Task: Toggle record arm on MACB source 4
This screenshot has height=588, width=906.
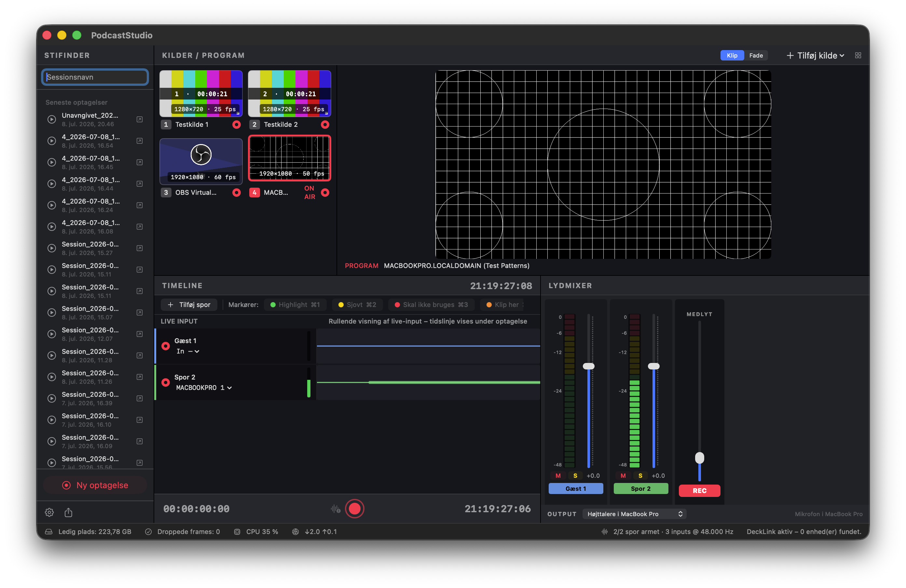Action: 325,193
